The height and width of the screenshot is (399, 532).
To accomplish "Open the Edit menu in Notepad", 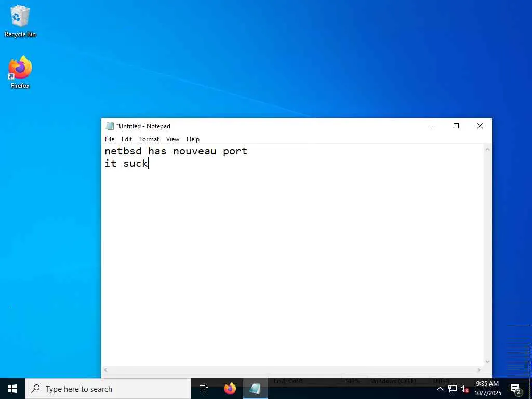I will click(x=127, y=139).
